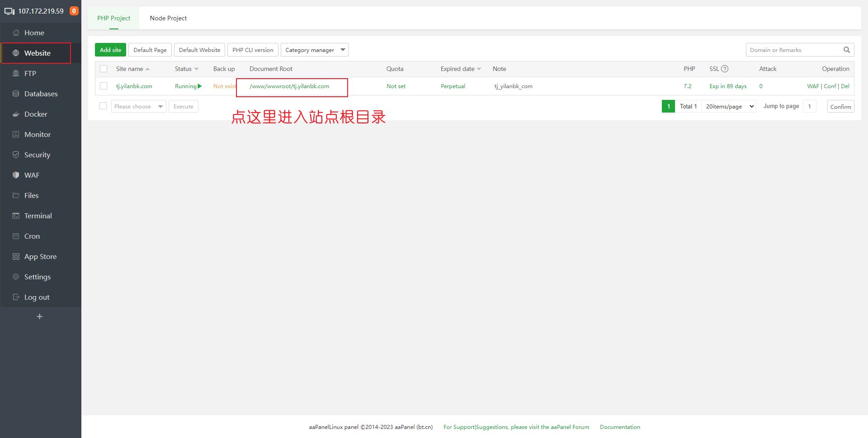This screenshot has height=438, width=868.
Task: Click the App Store grid icon
Action: pyautogui.click(x=16, y=256)
